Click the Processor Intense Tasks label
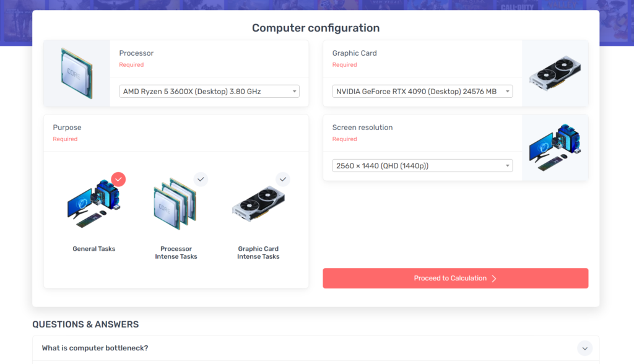Image resolution: width=634 pixels, height=364 pixels. (176, 253)
